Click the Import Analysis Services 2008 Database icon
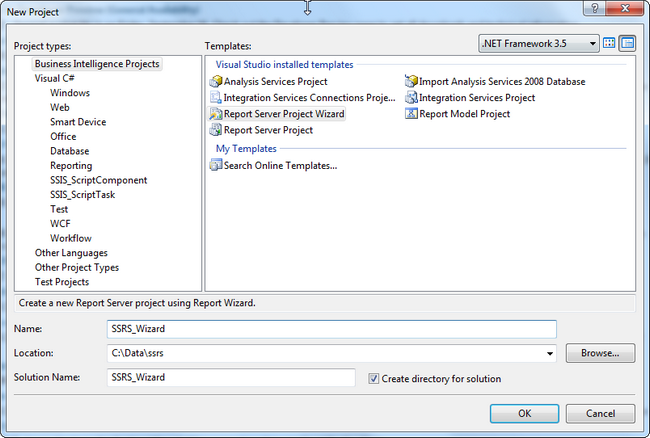Screen dimensions: 650x438 click(411, 82)
